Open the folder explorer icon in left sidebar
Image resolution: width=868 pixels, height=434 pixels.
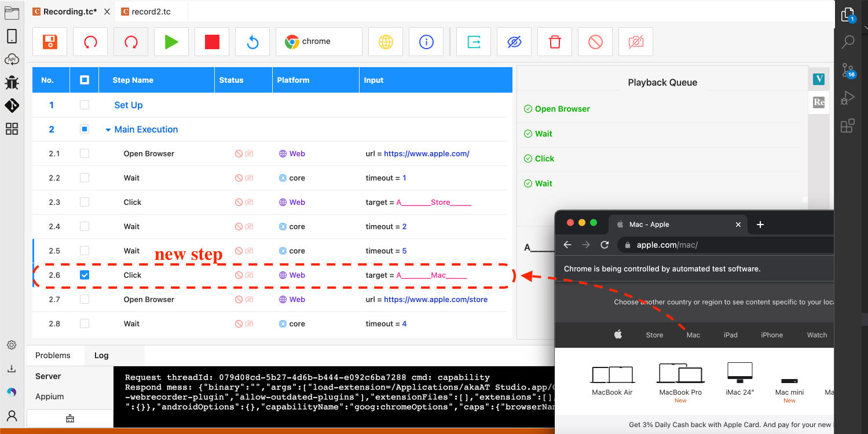(x=12, y=13)
